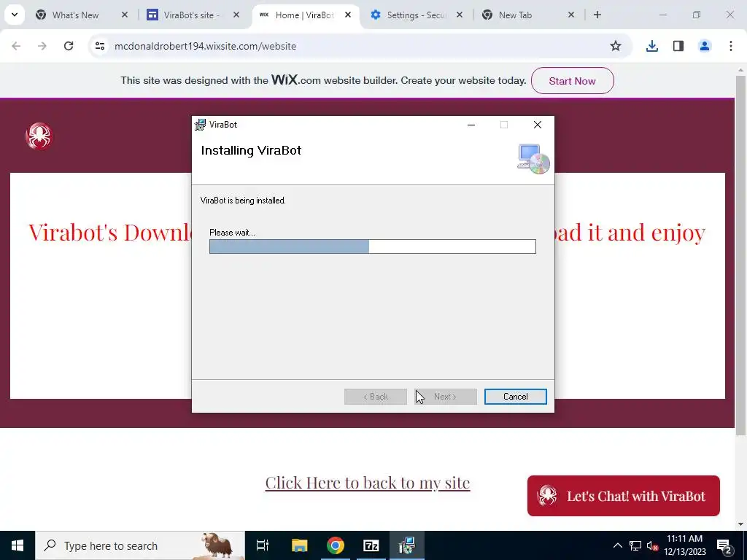The image size is (747, 560).
Task: Click the installer computer and disc graphic
Action: click(x=533, y=158)
